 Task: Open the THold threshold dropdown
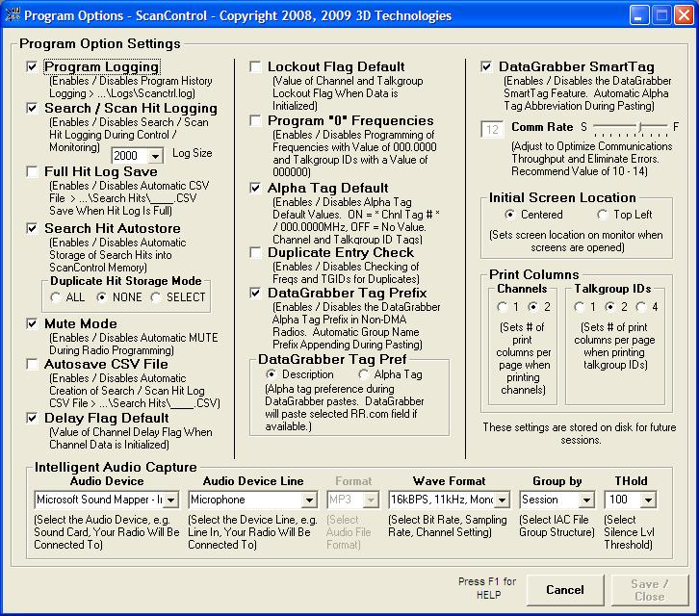[648, 500]
